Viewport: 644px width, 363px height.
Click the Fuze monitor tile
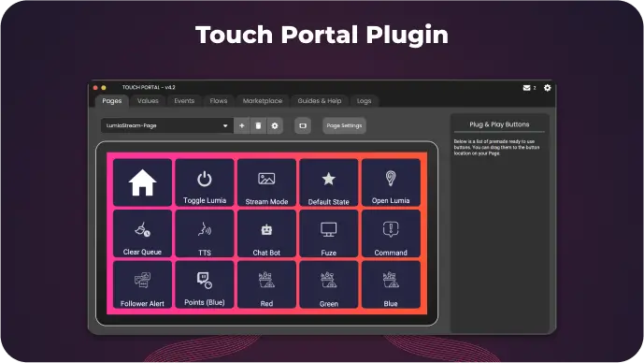[329, 234]
